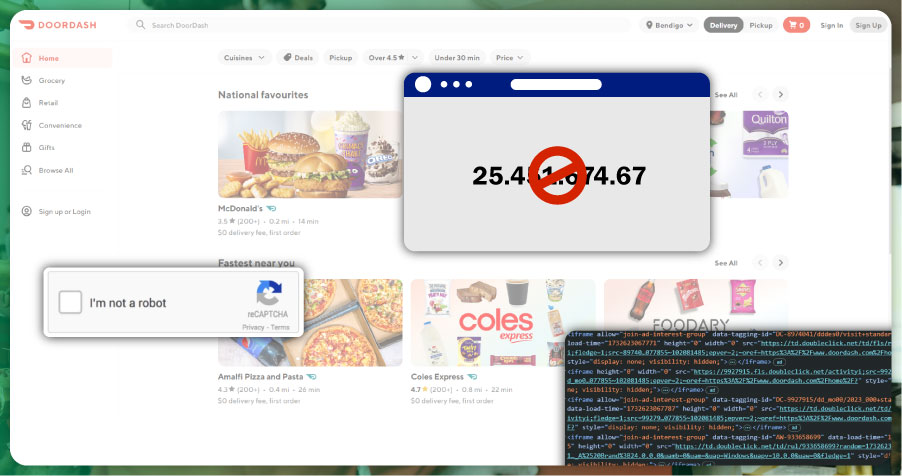Open the shopping cart
This screenshot has height=476, width=902.
pyautogui.click(x=796, y=25)
